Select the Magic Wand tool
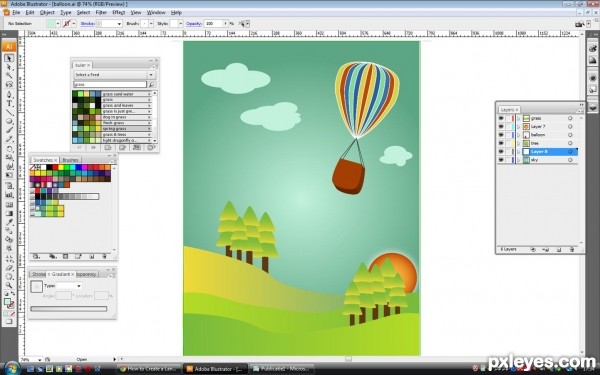Image resolution: width=600 pixels, height=375 pixels. (9, 76)
